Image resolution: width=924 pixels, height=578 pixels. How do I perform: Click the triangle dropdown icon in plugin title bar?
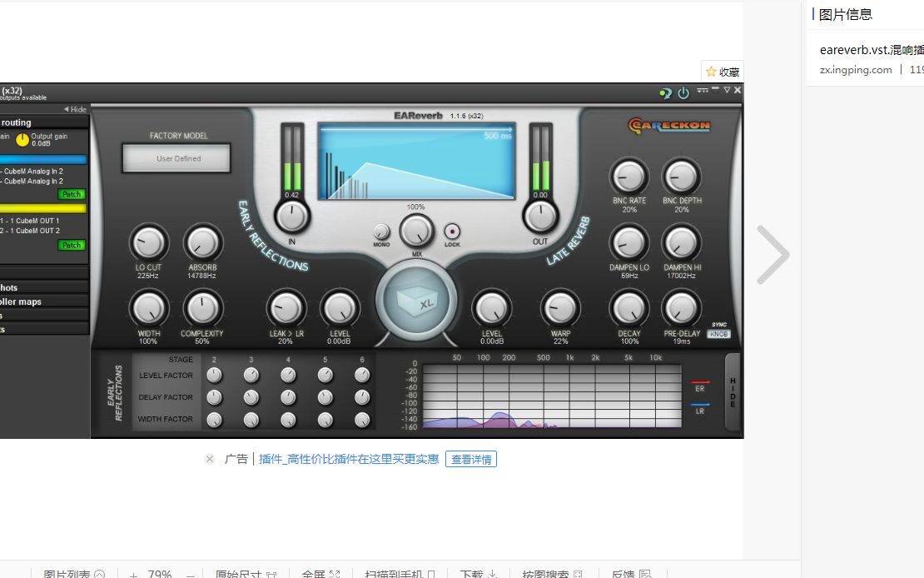pyautogui.click(x=727, y=90)
